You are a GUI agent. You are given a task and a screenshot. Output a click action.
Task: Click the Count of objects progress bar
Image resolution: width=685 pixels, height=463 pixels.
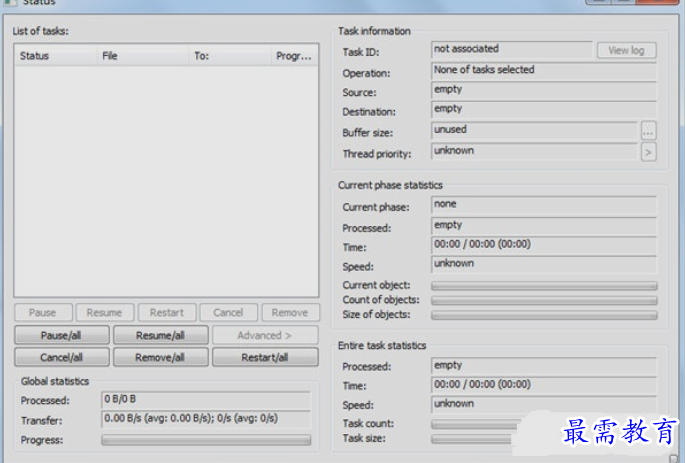click(544, 301)
